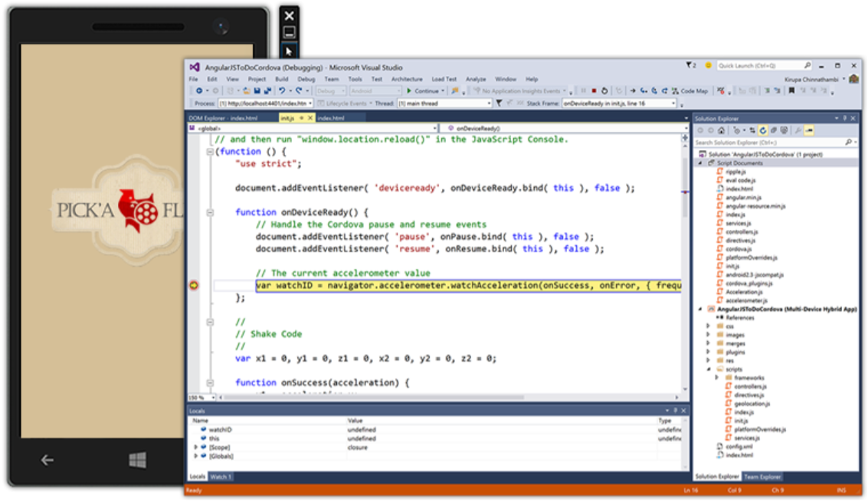Click the yellow feedback smiley icon
868x501 pixels.
[709, 66]
